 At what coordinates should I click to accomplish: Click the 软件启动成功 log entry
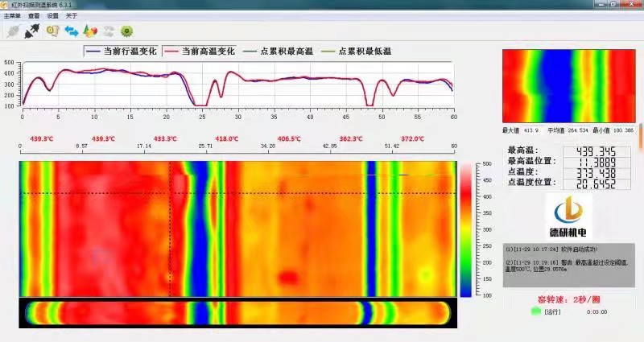(551, 249)
